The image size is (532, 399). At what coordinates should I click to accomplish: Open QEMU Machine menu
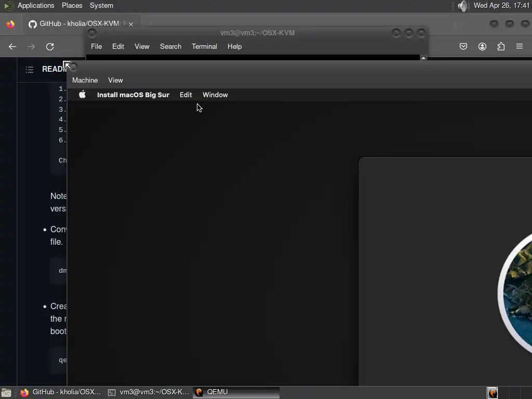(85, 81)
